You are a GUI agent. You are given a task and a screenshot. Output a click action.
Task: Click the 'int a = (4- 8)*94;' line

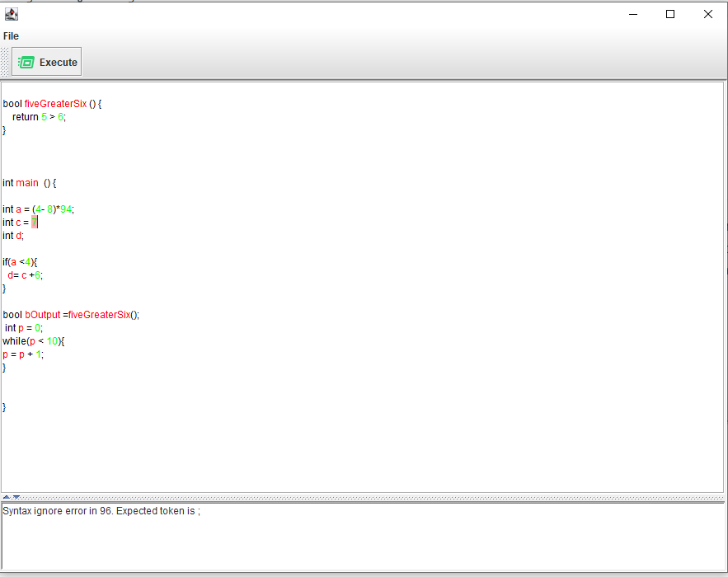pyautogui.click(x=38, y=209)
